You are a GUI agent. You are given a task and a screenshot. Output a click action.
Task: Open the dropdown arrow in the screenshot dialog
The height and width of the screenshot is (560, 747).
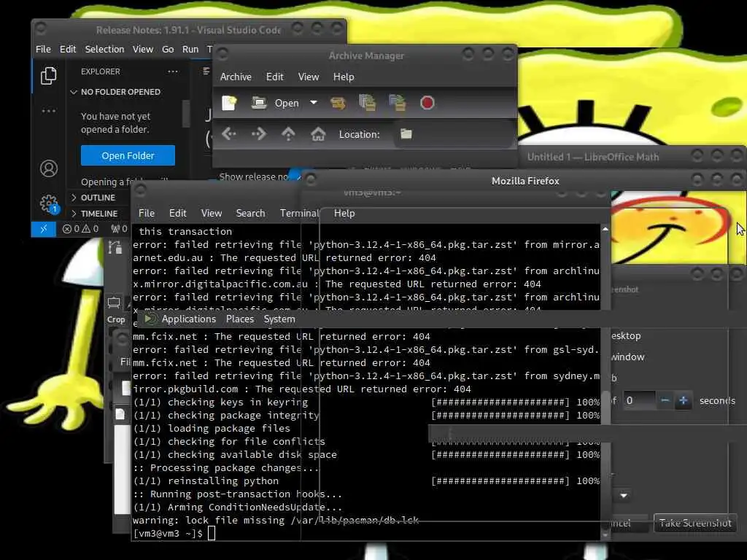[624, 496]
